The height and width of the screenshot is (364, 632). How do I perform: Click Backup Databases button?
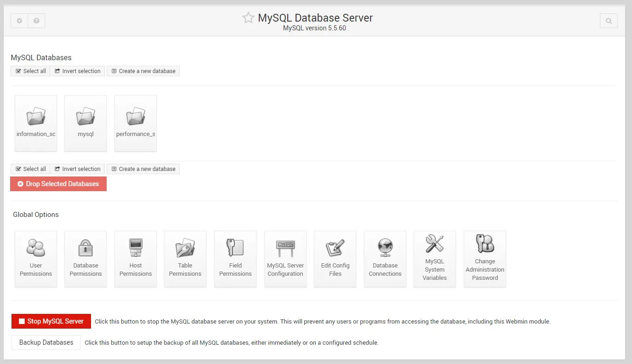coord(46,342)
